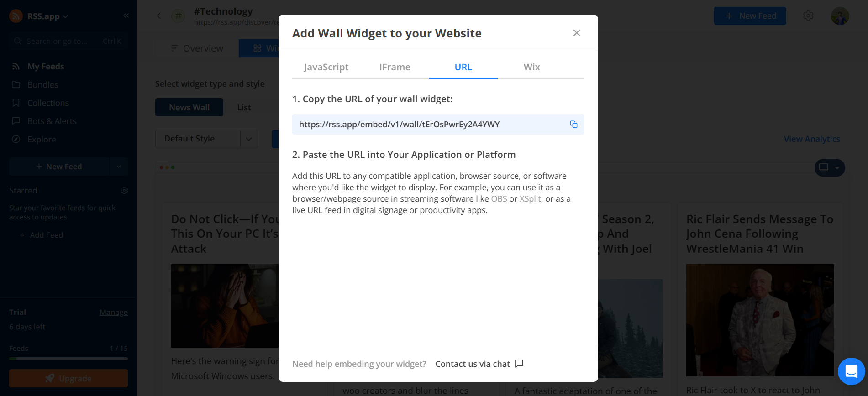The height and width of the screenshot is (396, 868).
Task: Open Starred section settings gear
Action: (124, 190)
